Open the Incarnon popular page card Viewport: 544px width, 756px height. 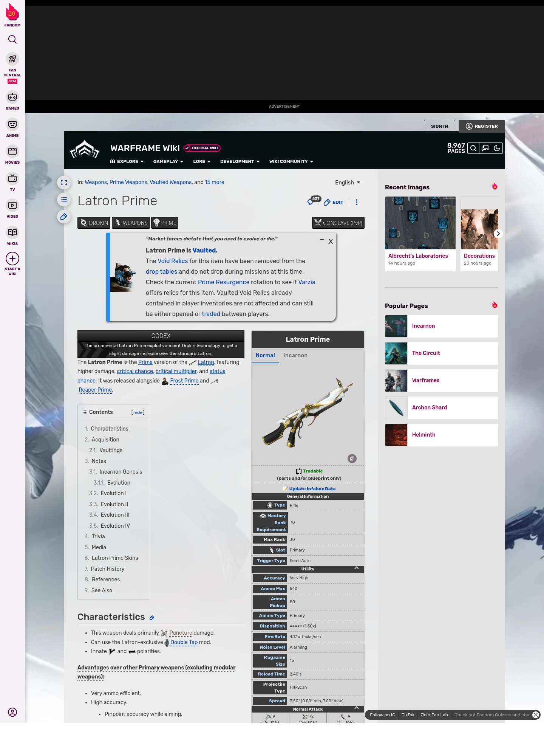442,326
